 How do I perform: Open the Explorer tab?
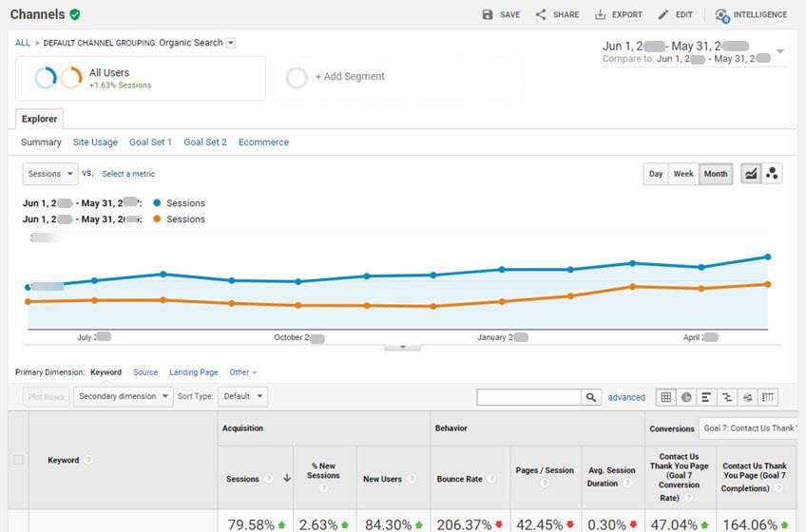(x=39, y=119)
